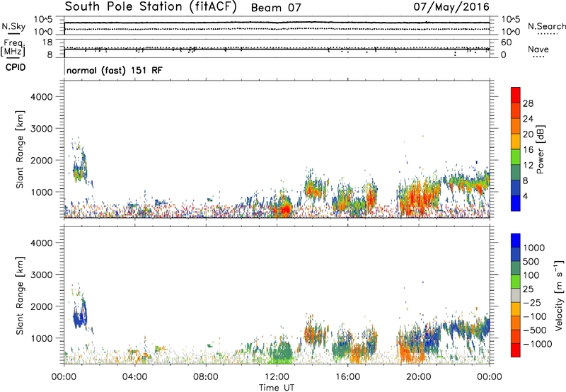Click the date '07/May/2016'
This screenshot has height=392, width=566.
pos(451,7)
